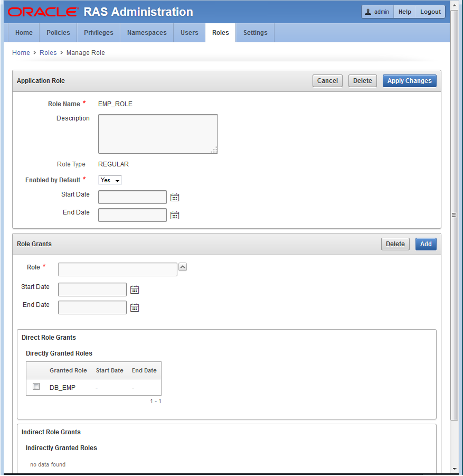
Task: Open the Enabled by Default dropdown
Action: tap(110, 180)
